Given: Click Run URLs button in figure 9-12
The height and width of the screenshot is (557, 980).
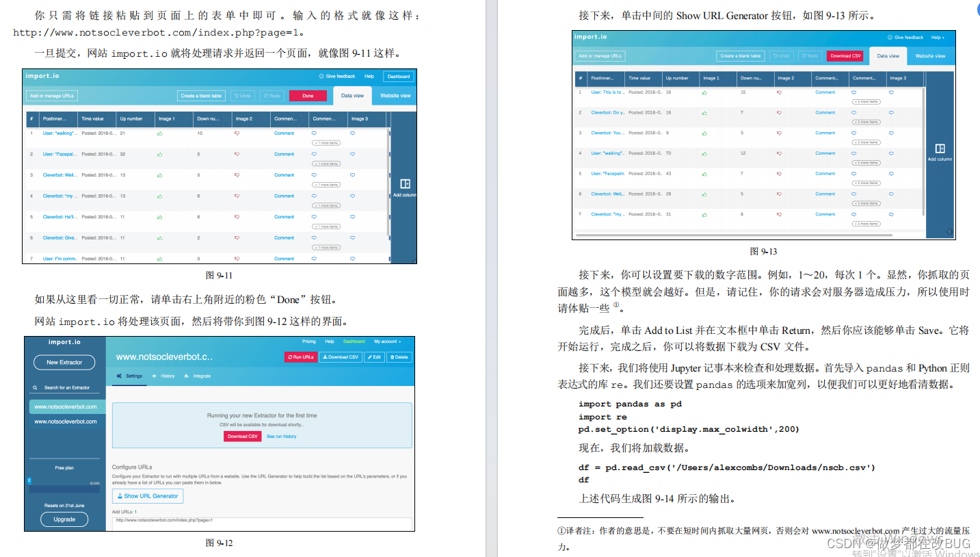Looking at the screenshot, I should pos(301,357).
